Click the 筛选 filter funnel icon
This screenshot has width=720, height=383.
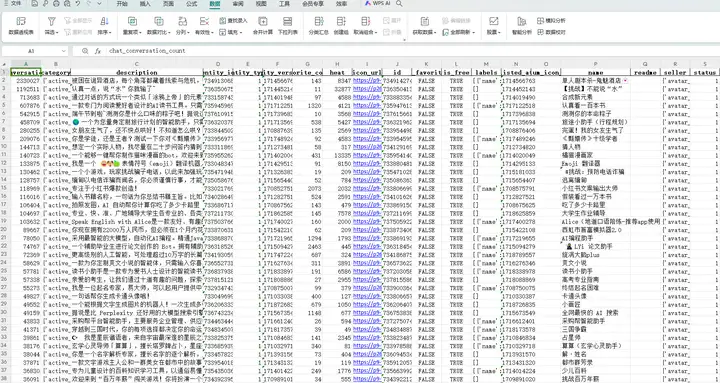pos(51,22)
